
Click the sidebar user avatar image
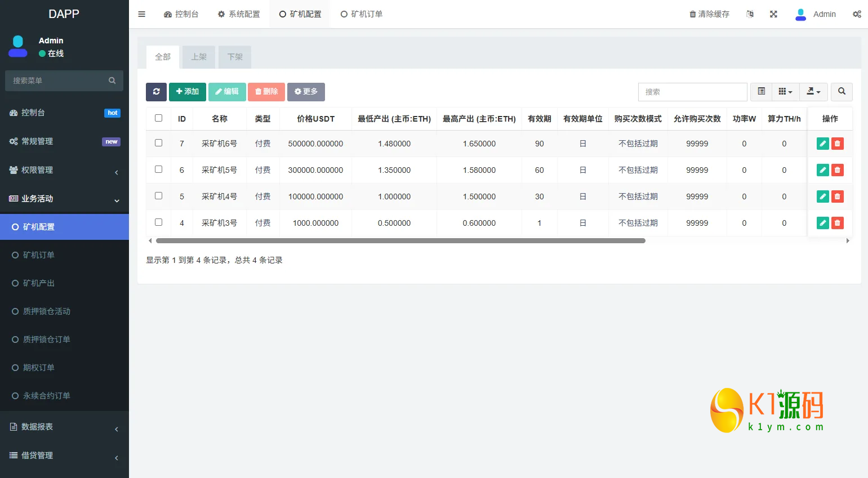point(18,46)
